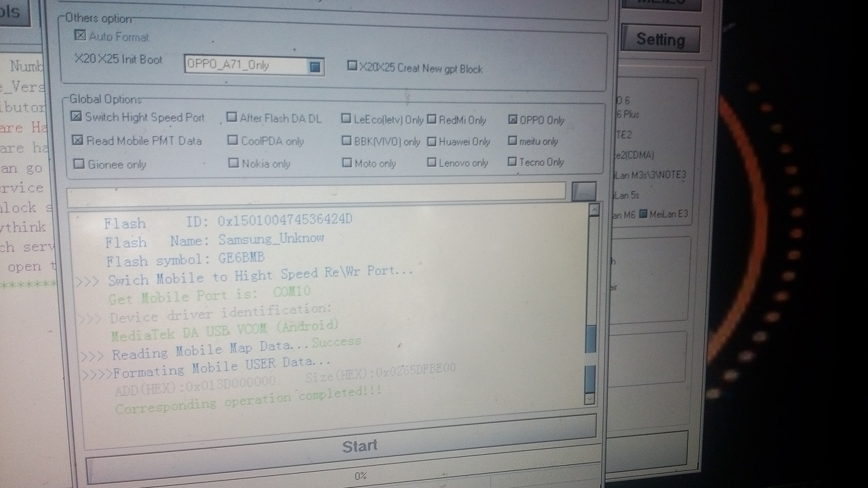The height and width of the screenshot is (488, 868).
Task: Click the 'Get Mobile Port is: COM10' line
Action: point(210,295)
